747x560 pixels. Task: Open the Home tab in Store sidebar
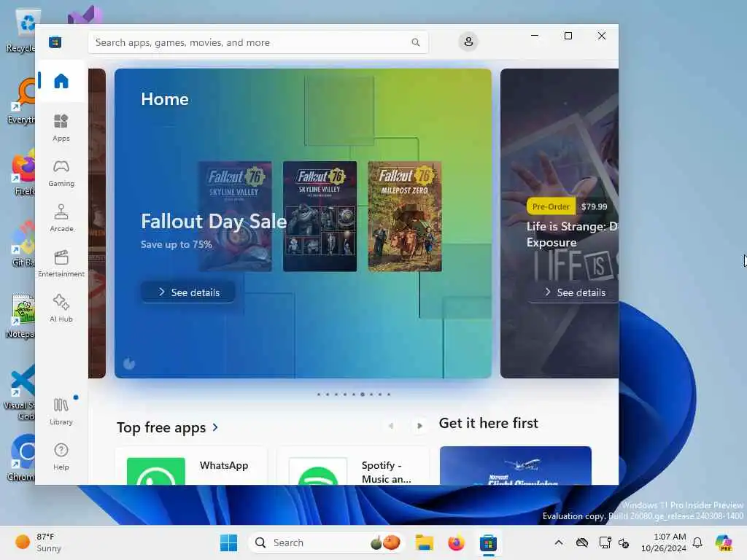pos(61,81)
